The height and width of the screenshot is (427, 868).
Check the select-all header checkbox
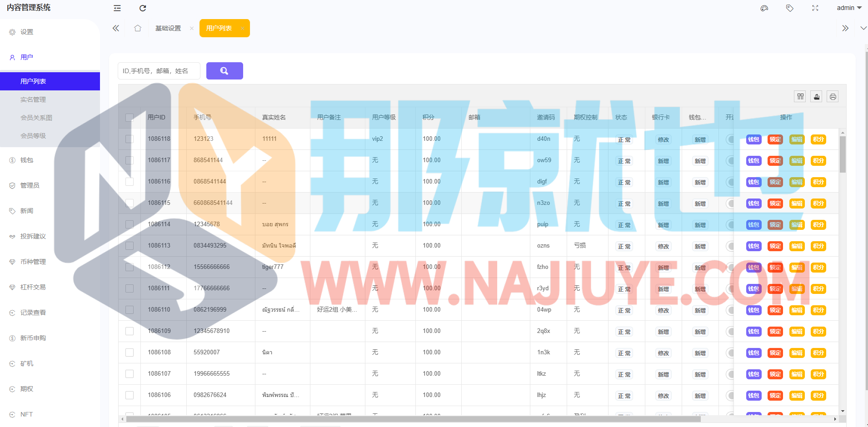coord(130,118)
